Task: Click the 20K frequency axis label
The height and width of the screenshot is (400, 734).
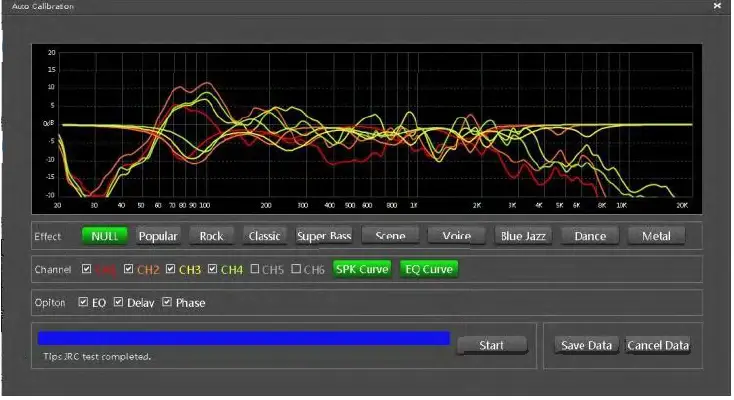Action: 682,205
